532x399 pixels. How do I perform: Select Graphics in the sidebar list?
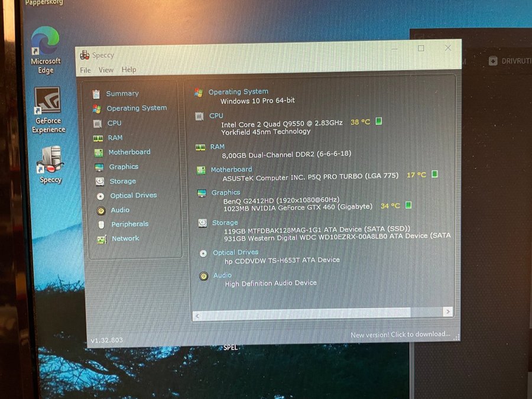pos(124,167)
